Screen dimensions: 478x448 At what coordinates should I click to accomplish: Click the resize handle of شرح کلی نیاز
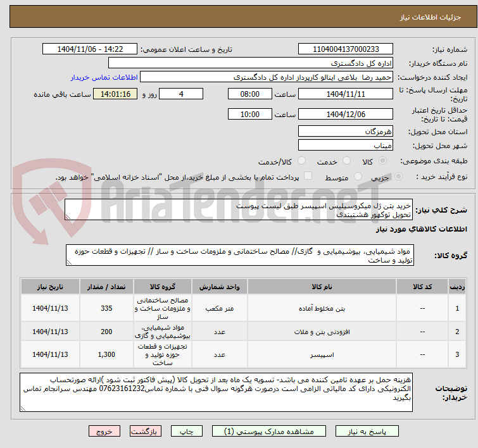[x=68, y=217]
